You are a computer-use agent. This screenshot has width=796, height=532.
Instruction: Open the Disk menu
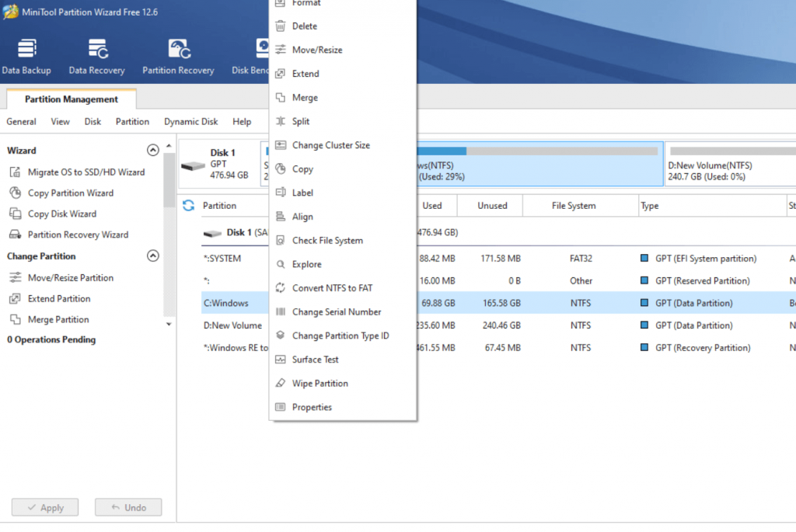pyautogui.click(x=93, y=122)
